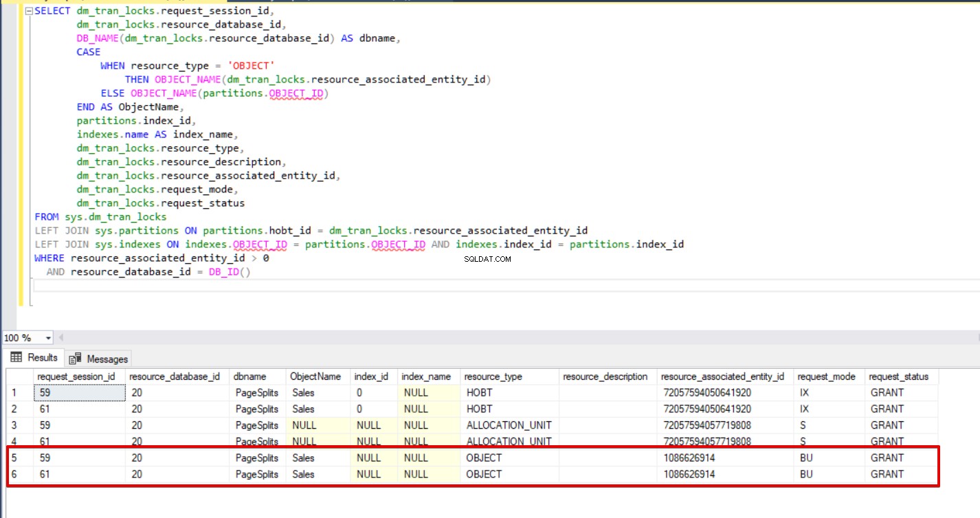Select the resource_database_id column header

click(x=178, y=376)
